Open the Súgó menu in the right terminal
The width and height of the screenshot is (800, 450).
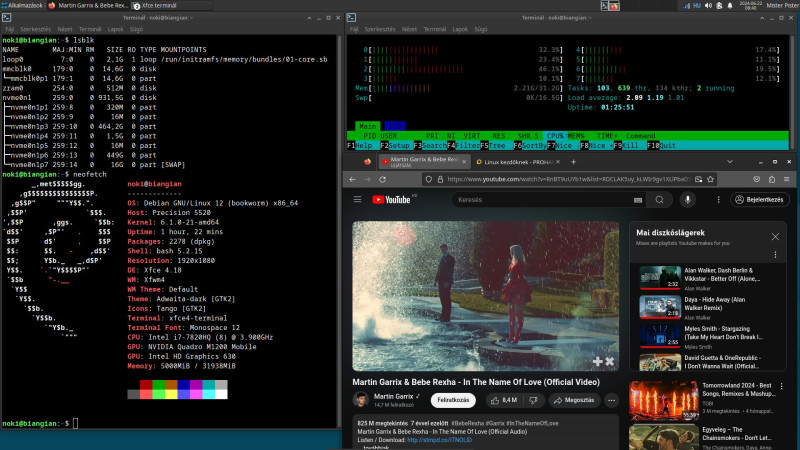[x=481, y=29]
